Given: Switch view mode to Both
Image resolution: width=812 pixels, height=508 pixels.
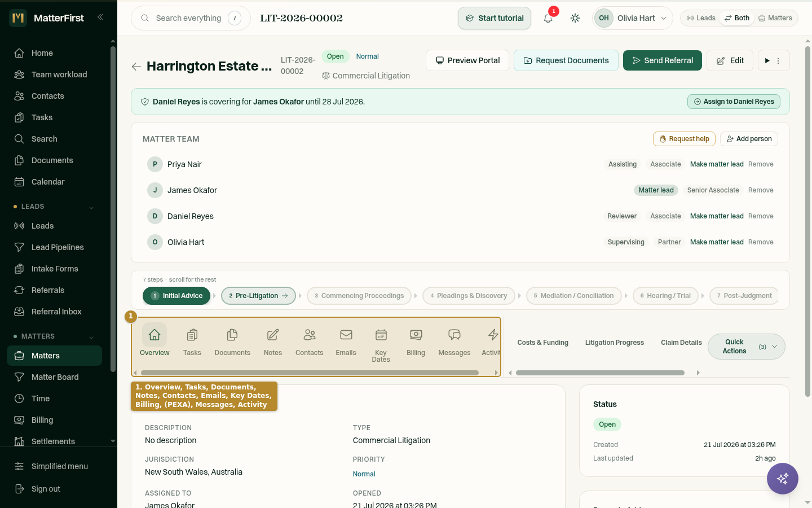Looking at the screenshot, I should click(x=737, y=18).
